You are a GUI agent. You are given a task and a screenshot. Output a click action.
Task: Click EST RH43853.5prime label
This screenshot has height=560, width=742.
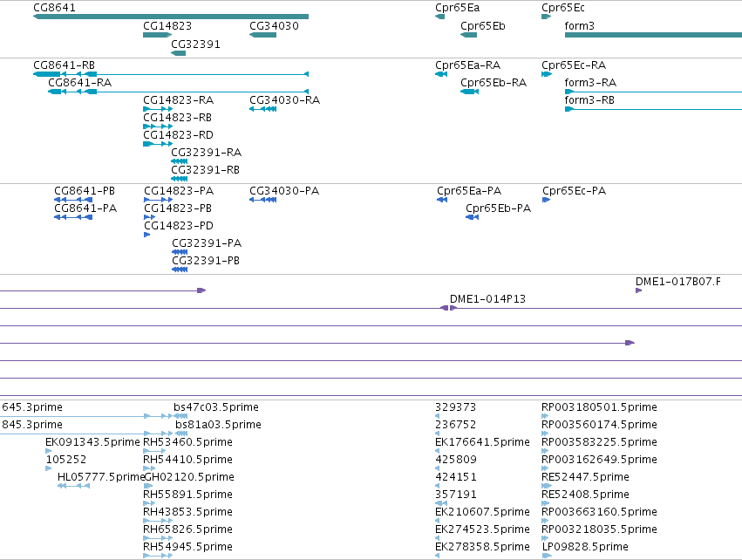coord(187,512)
